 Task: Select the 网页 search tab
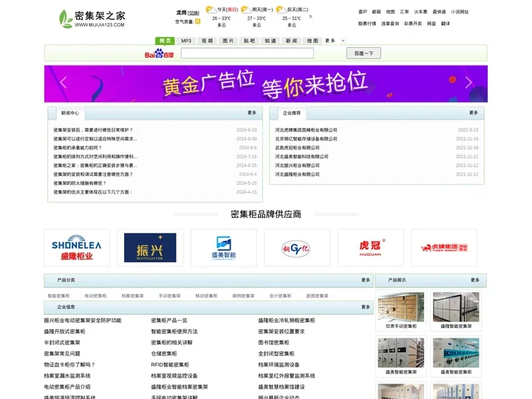click(x=165, y=41)
